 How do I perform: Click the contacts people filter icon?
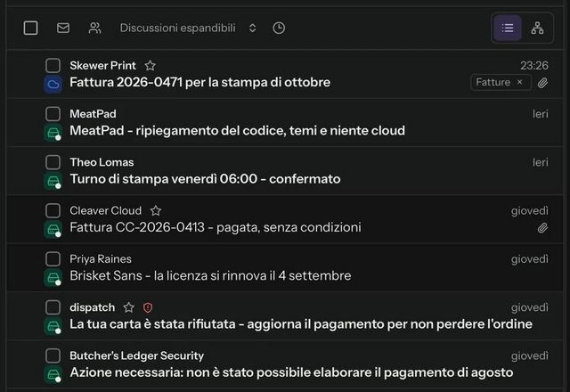95,28
